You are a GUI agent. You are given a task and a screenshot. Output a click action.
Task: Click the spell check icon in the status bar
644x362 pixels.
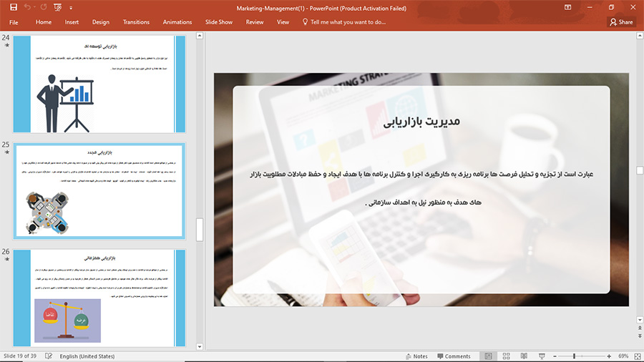click(49, 356)
